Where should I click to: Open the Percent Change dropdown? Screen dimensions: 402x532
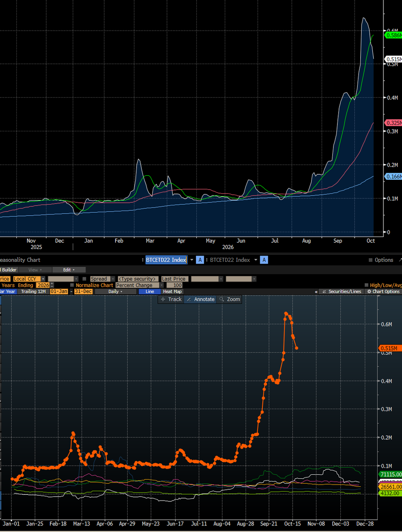coord(140,285)
